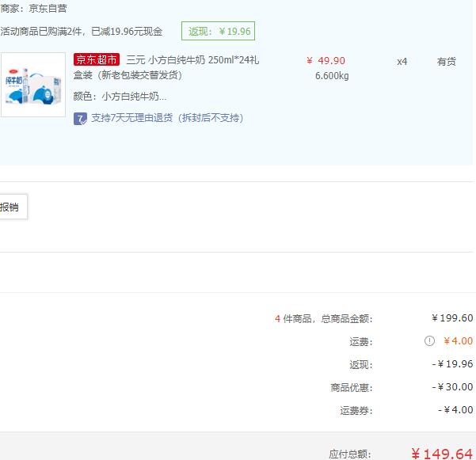Click the freight info exclamation icon
Image resolution: width=476 pixels, height=460 pixels.
click(x=429, y=340)
